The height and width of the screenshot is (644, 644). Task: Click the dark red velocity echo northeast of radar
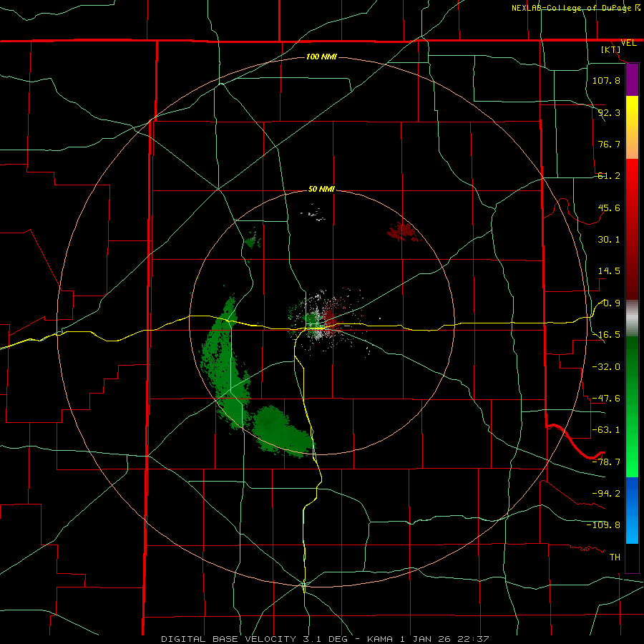pos(404,232)
